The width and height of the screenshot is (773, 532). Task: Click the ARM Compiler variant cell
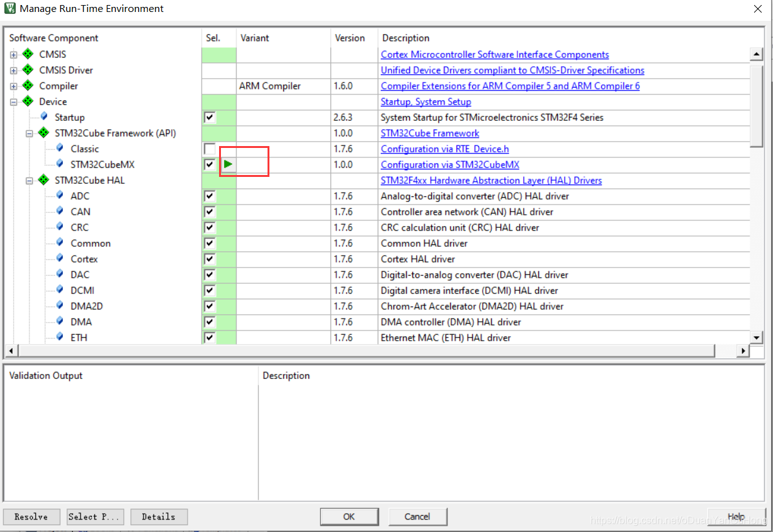284,86
